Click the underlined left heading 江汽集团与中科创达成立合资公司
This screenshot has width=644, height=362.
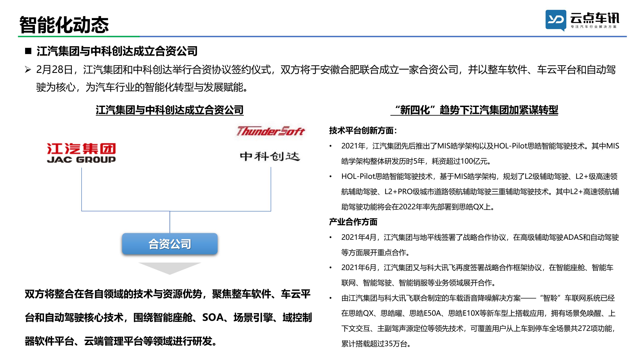click(169, 110)
